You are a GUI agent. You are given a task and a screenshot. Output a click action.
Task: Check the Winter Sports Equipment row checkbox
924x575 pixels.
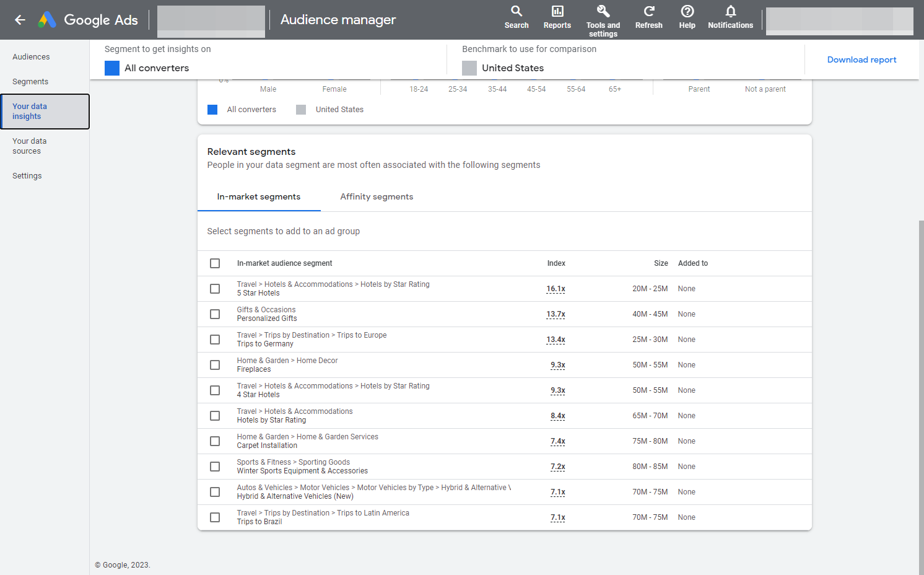(x=215, y=467)
